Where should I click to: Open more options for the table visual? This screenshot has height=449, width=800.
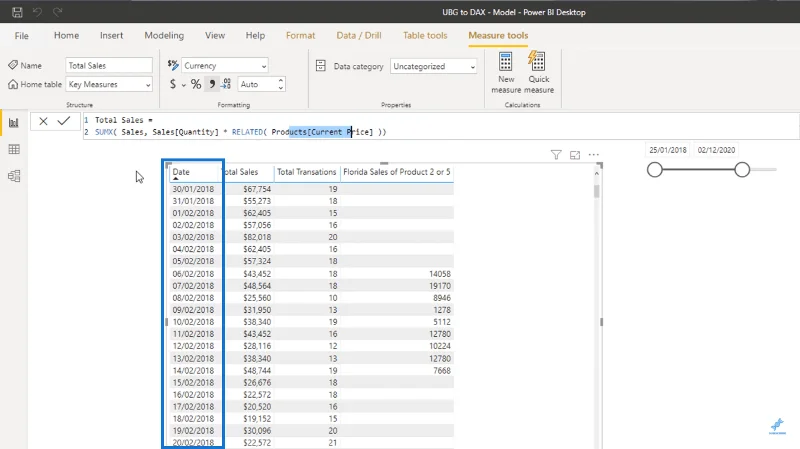coord(593,155)
